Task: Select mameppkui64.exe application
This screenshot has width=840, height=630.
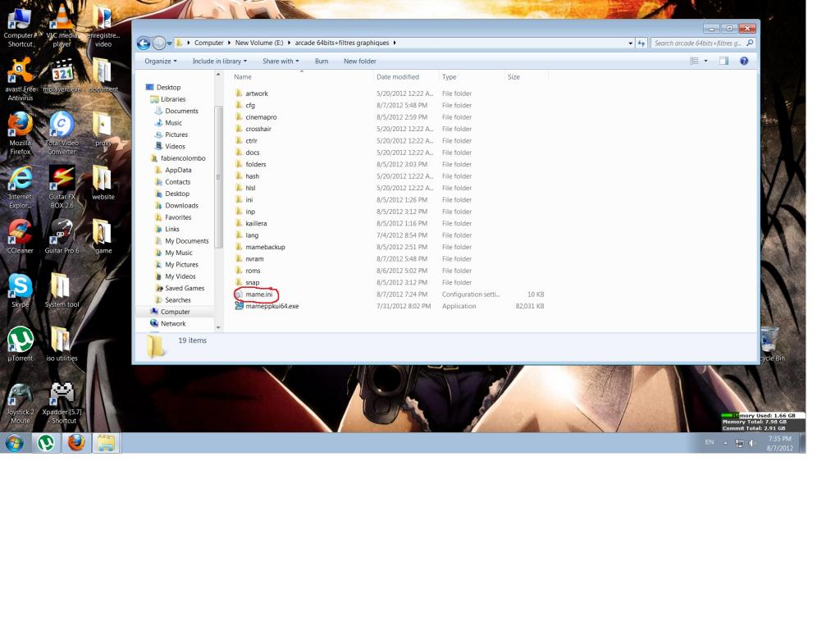Action: coord(272,306)
